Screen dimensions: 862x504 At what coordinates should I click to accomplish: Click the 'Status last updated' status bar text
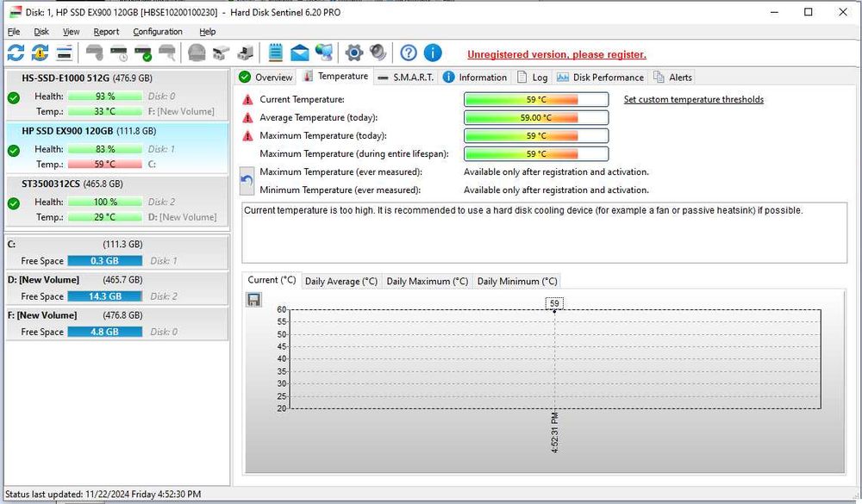(x=103, y=495)
